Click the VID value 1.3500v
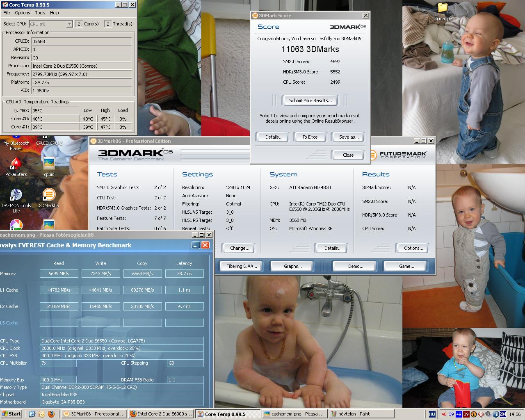Image resolution: width=525 pixels, height=420 pixels. pyautogui.click(x=82, y=91)
